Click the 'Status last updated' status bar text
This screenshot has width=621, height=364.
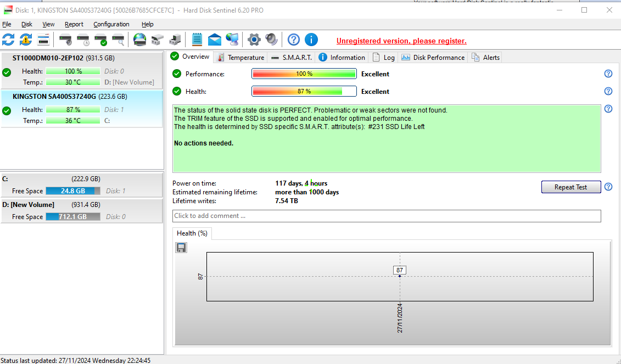point(75,361)
